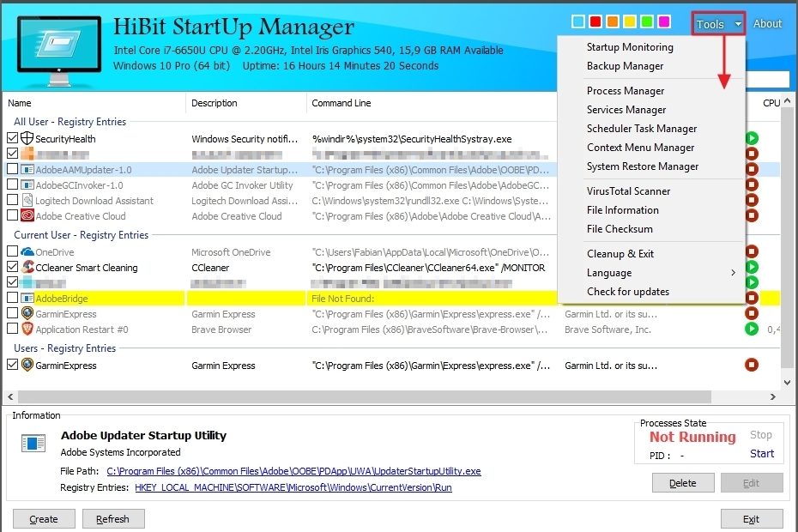Enable the AdobeAAMUpdater-1.0 checkbox
The image size is (798, 532).
pyautogui.click(x=12, y=169)
